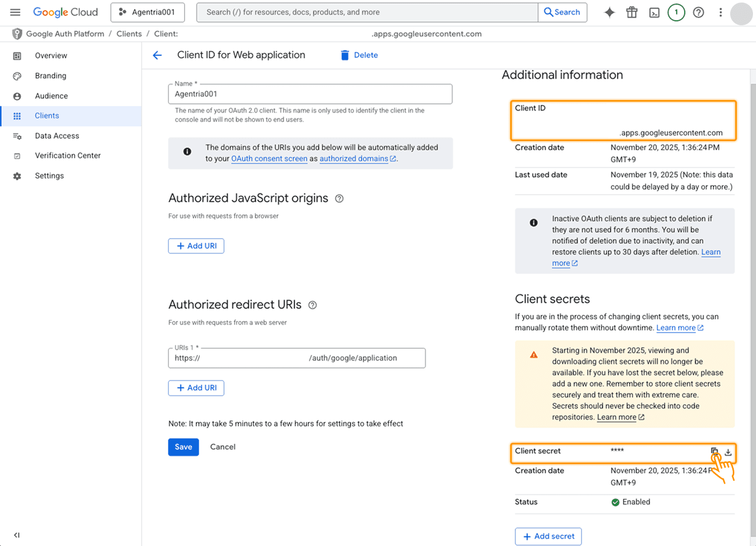Click the Data Access list icon

tap(17, 136)
